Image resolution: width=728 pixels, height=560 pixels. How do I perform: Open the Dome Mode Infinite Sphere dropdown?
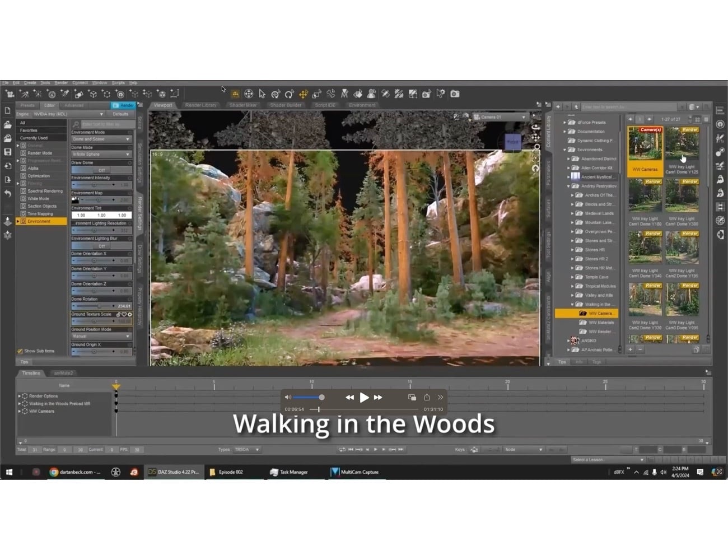[x=101, y=154]
